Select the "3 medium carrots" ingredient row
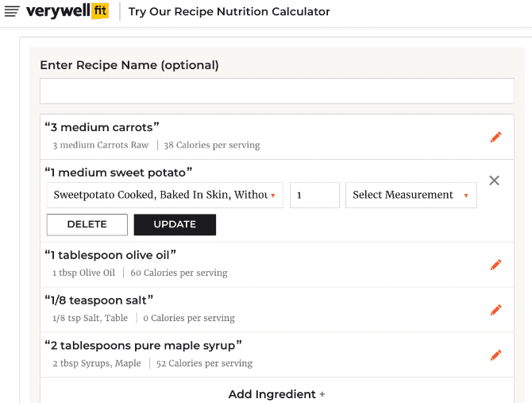 (x=238, y=136)
